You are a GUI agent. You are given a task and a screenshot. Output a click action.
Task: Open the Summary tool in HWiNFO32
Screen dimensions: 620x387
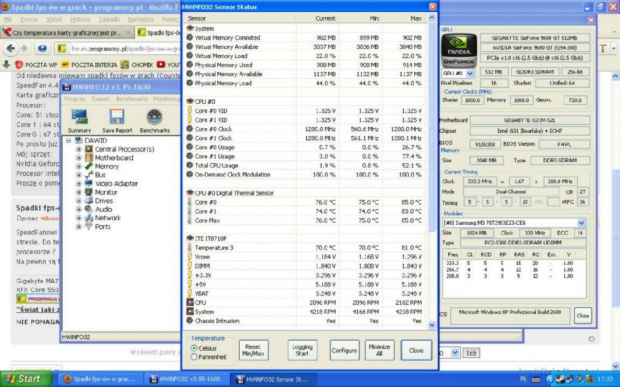click(x=79, y=121)
